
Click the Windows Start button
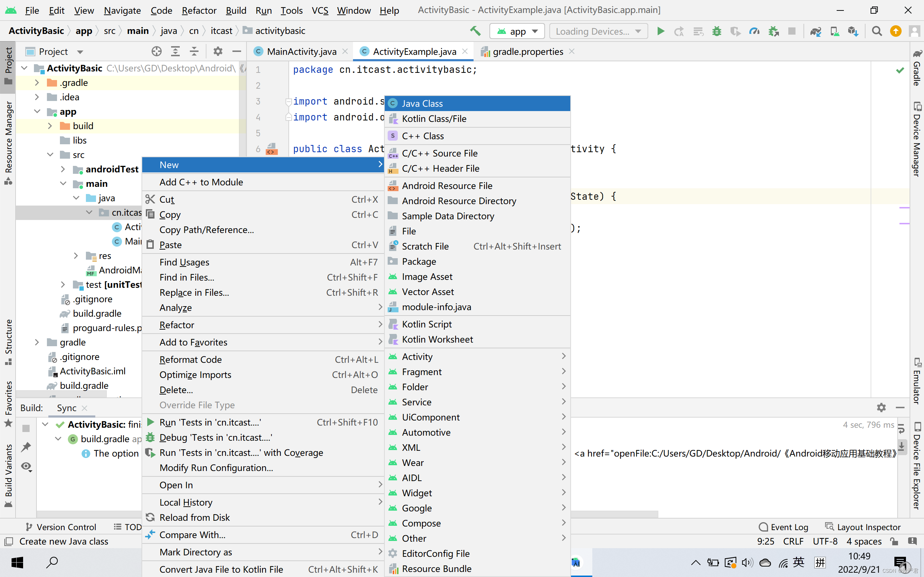17,562
